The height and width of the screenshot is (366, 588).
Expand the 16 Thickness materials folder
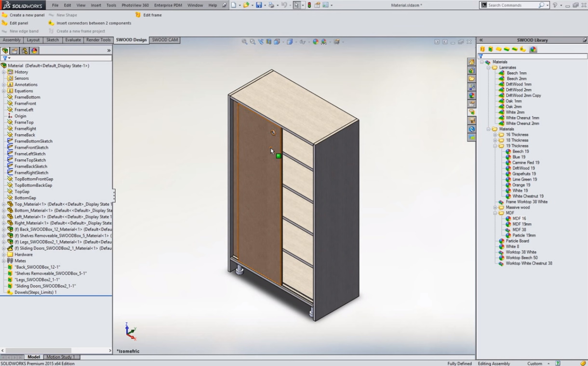(x=495, y=135)
